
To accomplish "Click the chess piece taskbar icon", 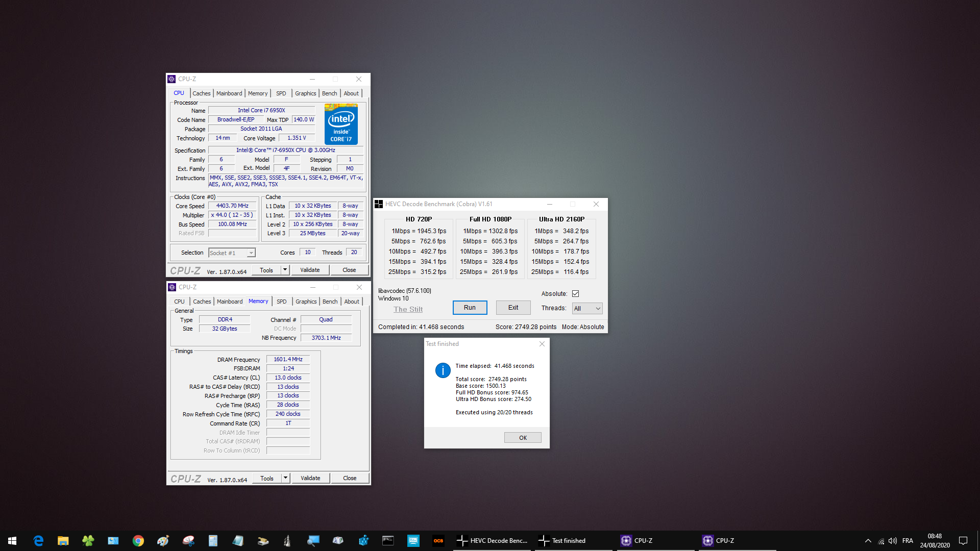I will tap(287, 541).
